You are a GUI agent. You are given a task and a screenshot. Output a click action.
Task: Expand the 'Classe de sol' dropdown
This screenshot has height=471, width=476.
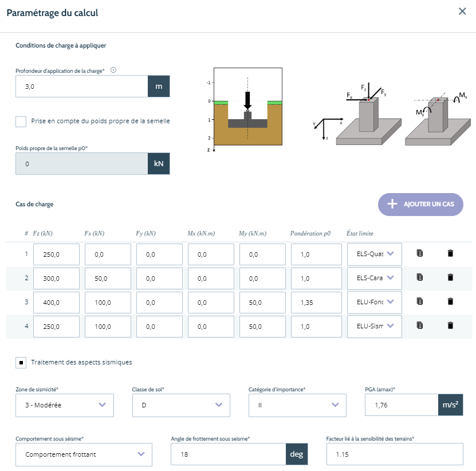(180, 405)
